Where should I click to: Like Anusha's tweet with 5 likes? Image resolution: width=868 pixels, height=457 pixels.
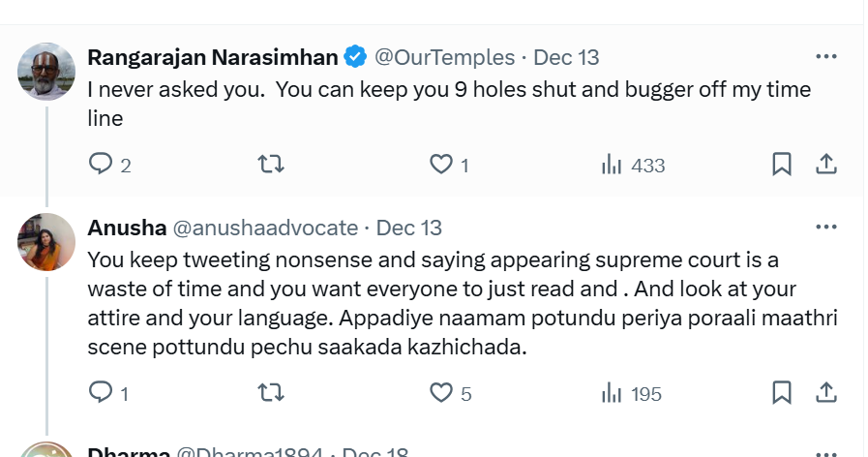pyautogui.click(x=441, y=392)
